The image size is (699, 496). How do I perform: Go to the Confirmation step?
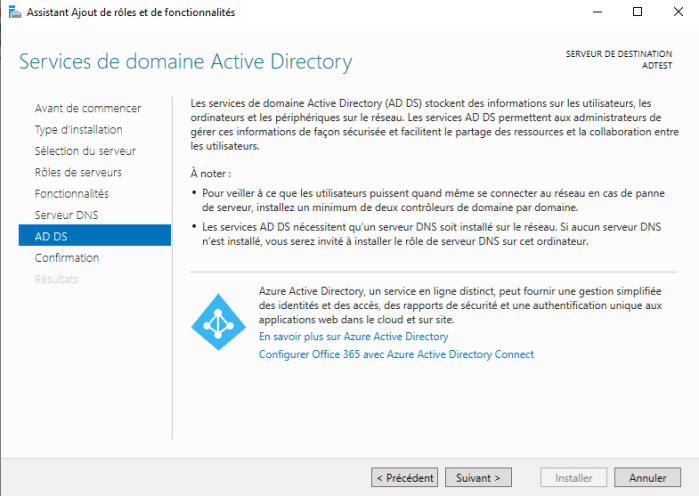67,258
